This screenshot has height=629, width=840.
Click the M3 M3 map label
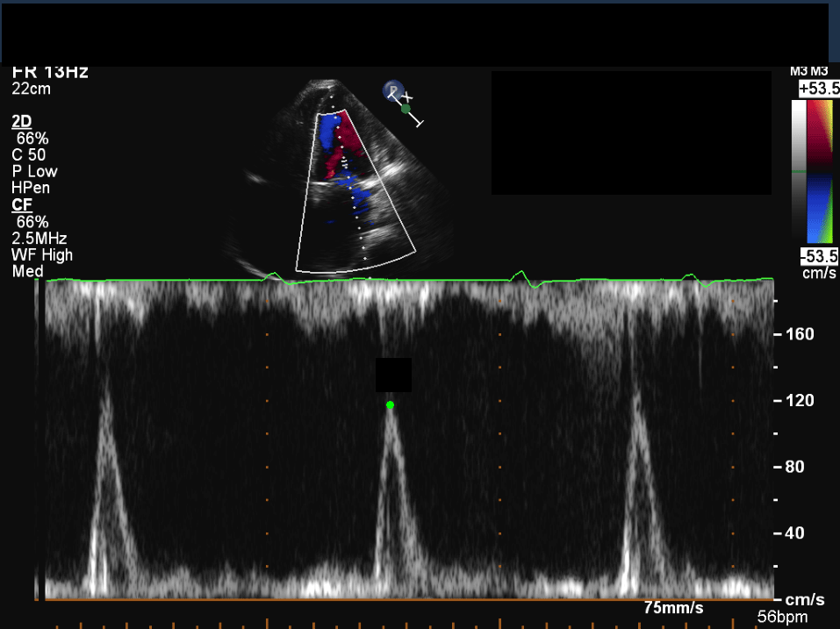(x=813, y=72)
